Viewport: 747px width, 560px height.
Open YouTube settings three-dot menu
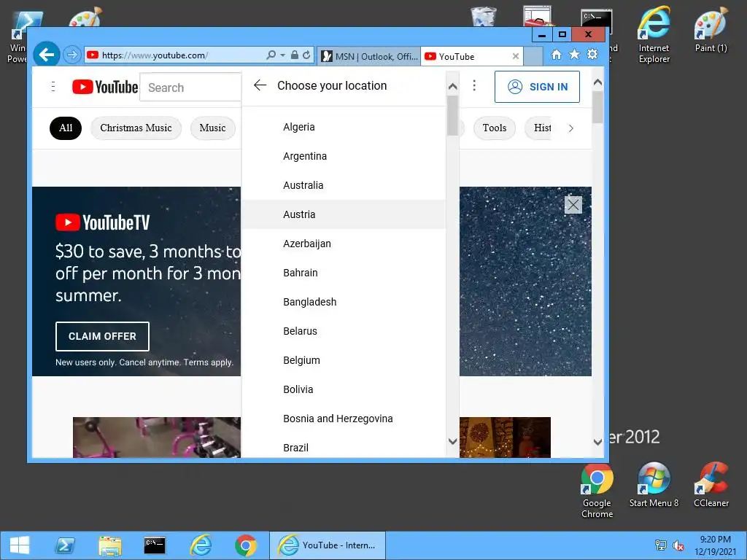[x=474, y=85]
